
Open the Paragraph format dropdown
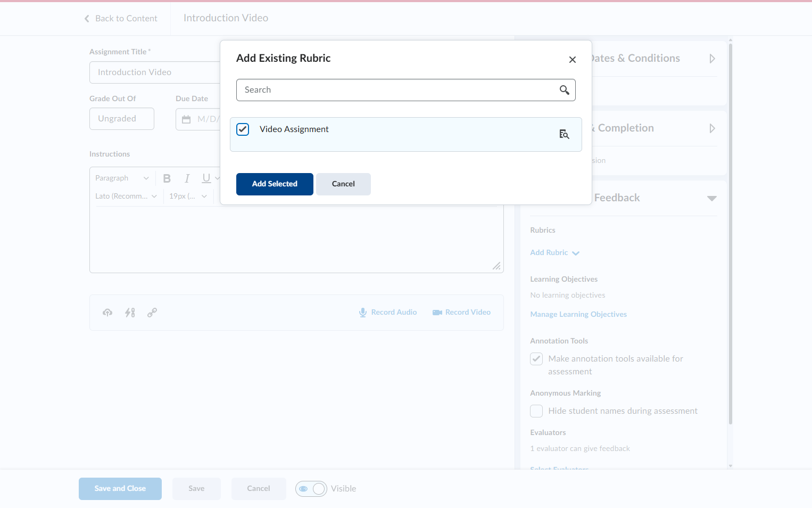(122, 178)
